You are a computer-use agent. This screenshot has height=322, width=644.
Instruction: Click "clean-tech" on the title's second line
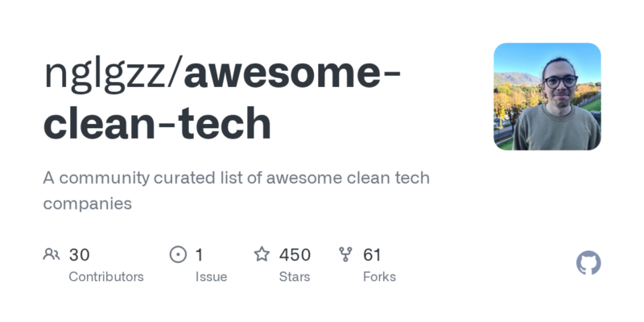(157, 123)
